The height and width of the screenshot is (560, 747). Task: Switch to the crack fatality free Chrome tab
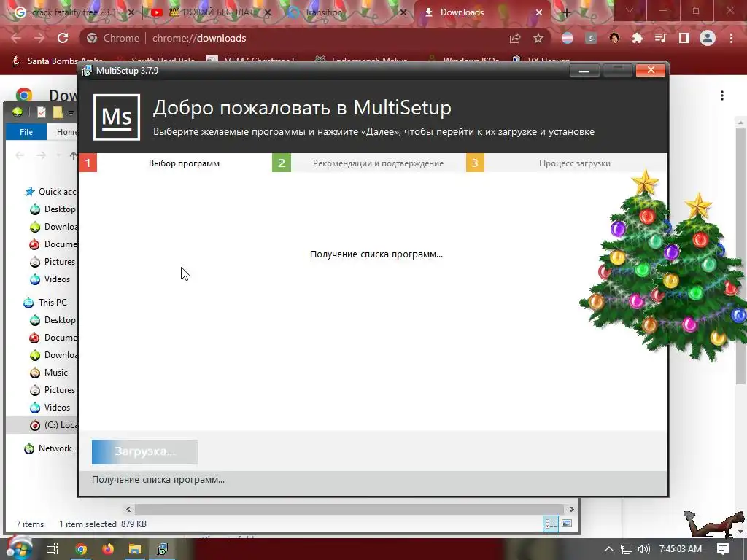pos(74,12)
